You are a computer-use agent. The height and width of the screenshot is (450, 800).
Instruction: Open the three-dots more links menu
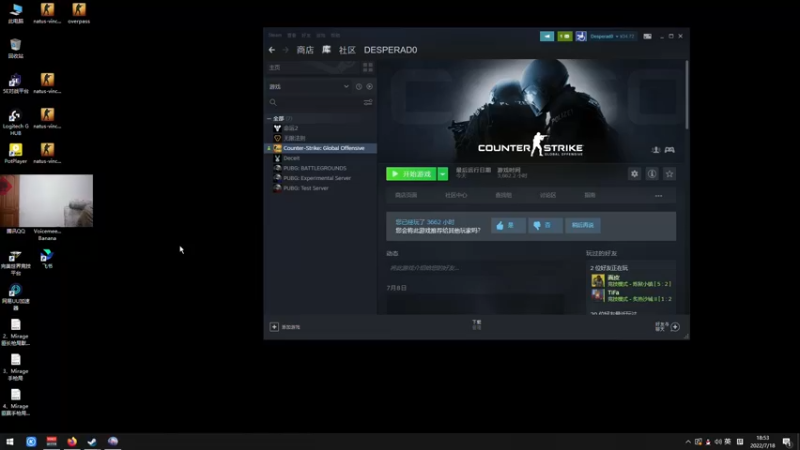[x=659, y=195]
